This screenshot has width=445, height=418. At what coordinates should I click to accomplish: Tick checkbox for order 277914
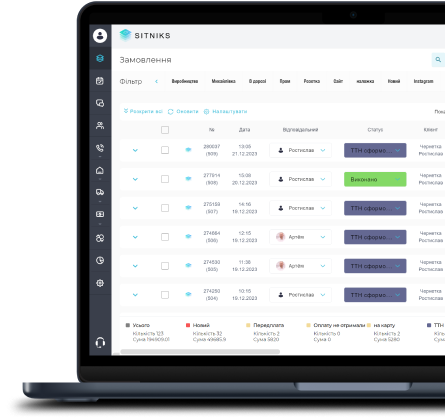tap(165, 179)
